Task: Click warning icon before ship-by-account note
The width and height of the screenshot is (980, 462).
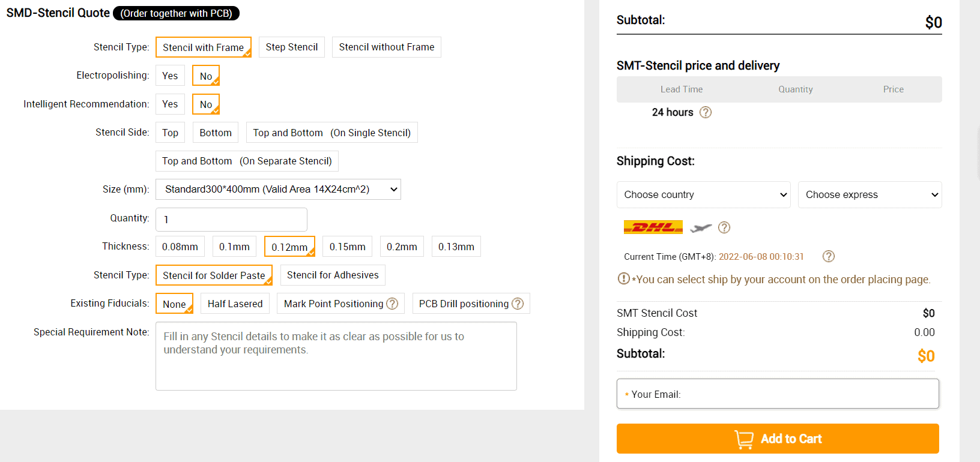Action: pyautogui.click(x=624, y=278)
